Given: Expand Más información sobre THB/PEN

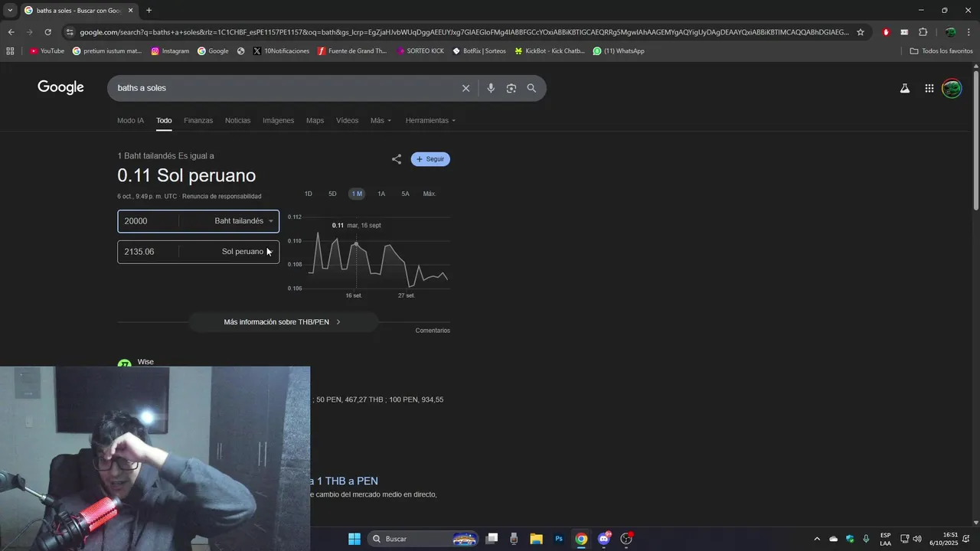Looking at the screenshot, I should [x=283, y=322].
